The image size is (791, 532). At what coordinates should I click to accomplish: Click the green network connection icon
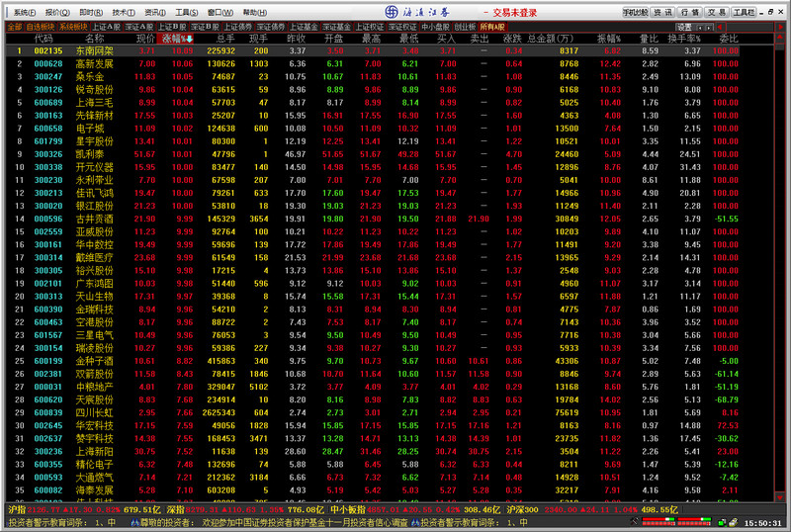(x=722, y=523)
